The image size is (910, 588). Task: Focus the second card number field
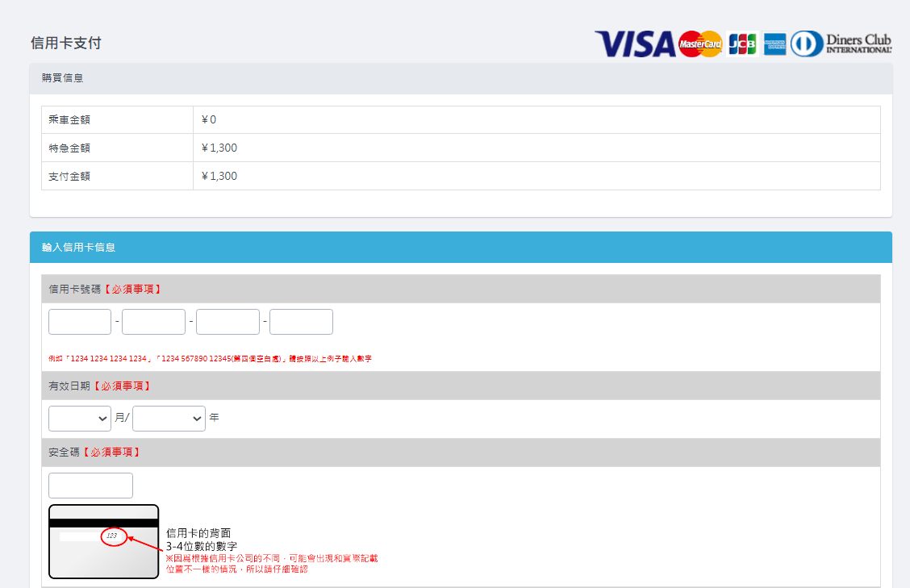(x=153, y=322)
